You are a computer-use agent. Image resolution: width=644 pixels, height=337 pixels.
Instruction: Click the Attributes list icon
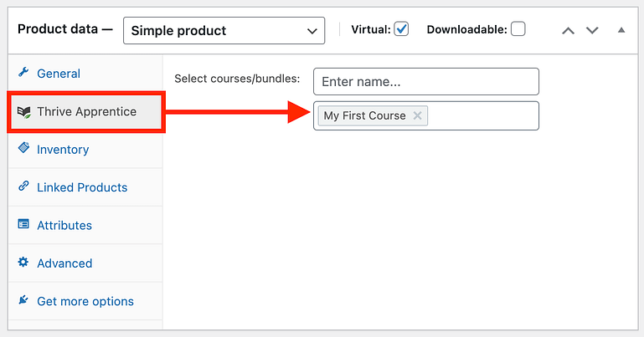pos(23,224)
